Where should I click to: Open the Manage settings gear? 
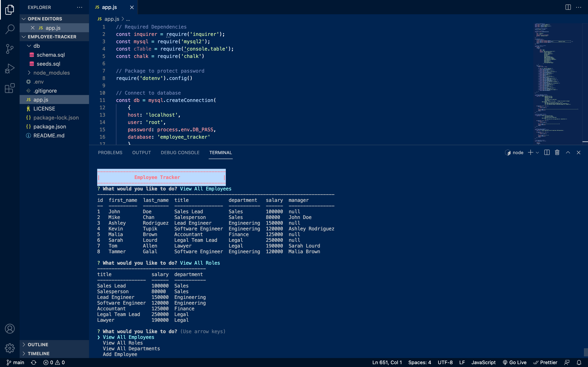tap(9, 348)
